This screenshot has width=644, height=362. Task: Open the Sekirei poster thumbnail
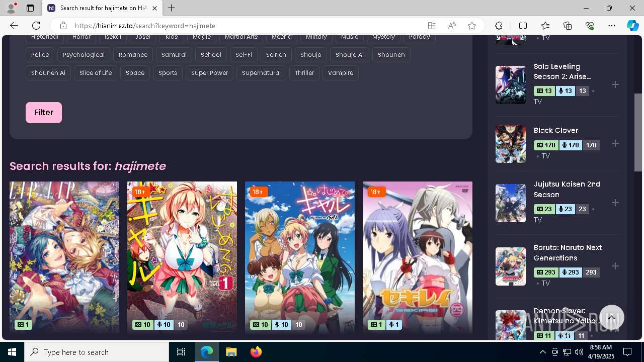pyautogui.click(x=418, y=257)
